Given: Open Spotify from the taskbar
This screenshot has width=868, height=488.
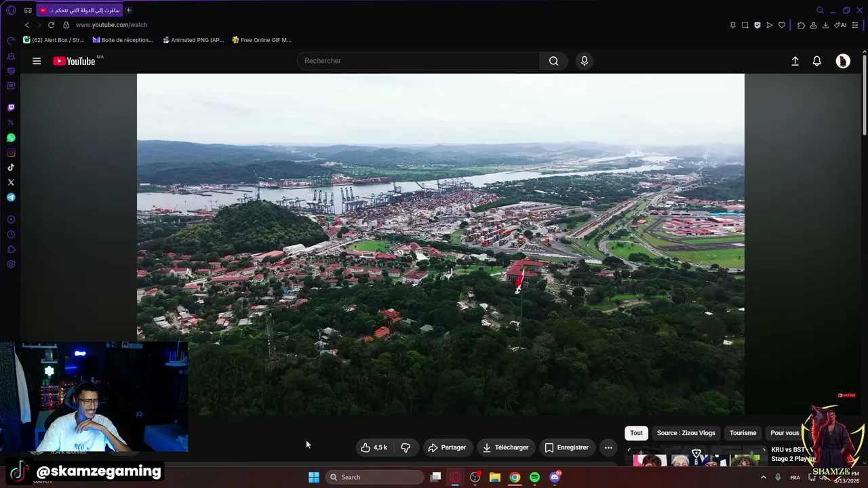Looking at the screenshot, I should pos(534,477).
